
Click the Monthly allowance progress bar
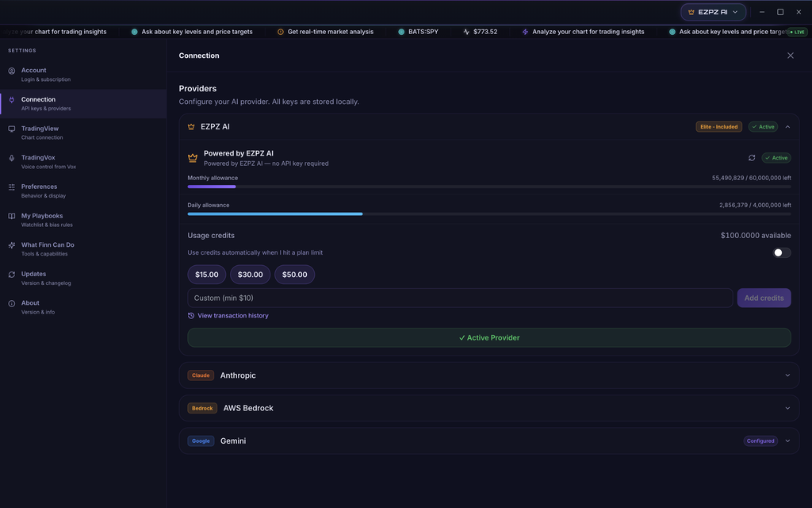[488, 187]
